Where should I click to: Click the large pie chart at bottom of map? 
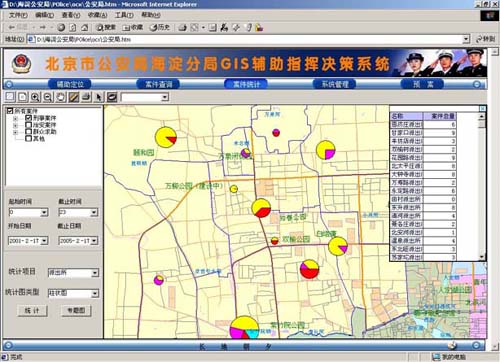pyautogui.click(x=244, y=327)
